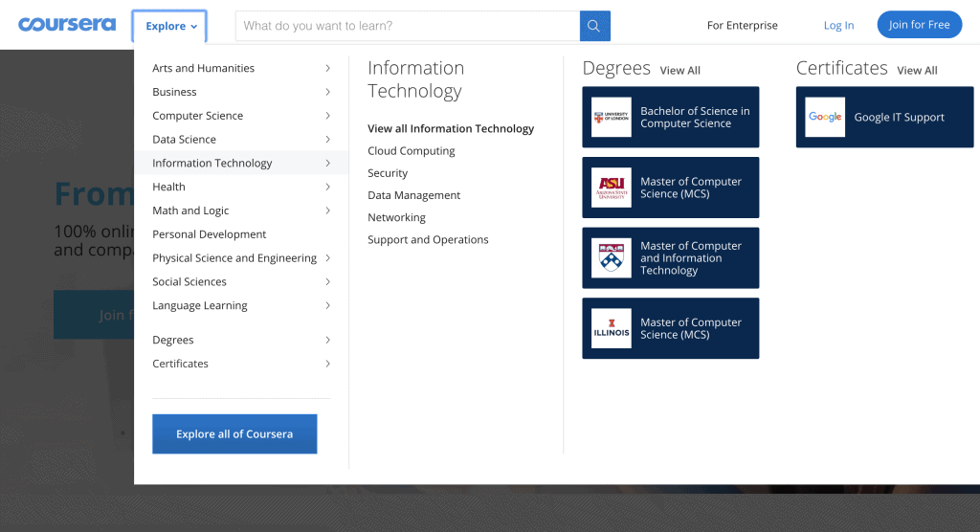Viewport: 980px width, 532px height.
Task: Toggle the Explore dropdown button
Action: pyautogui.click(x=169, y=26)
